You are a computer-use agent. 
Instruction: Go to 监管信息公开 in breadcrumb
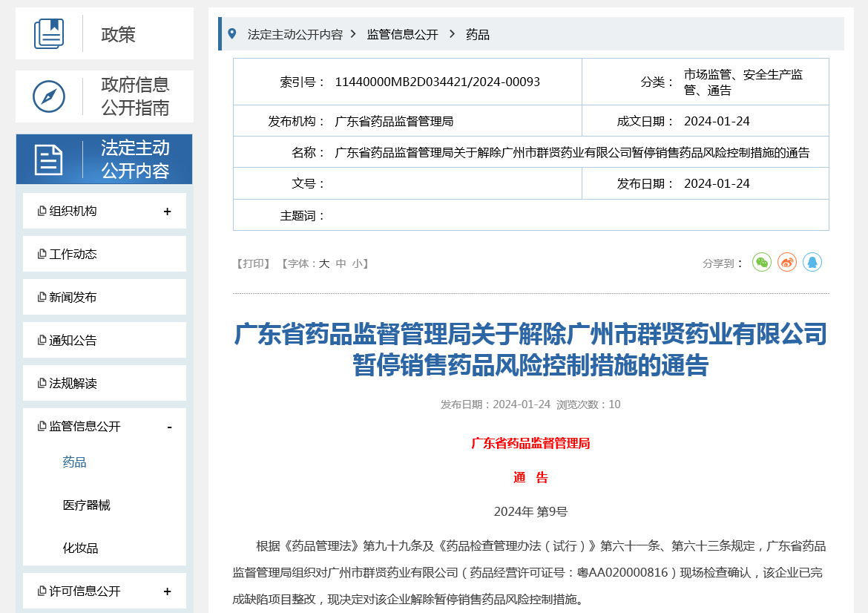click(402, 34)
